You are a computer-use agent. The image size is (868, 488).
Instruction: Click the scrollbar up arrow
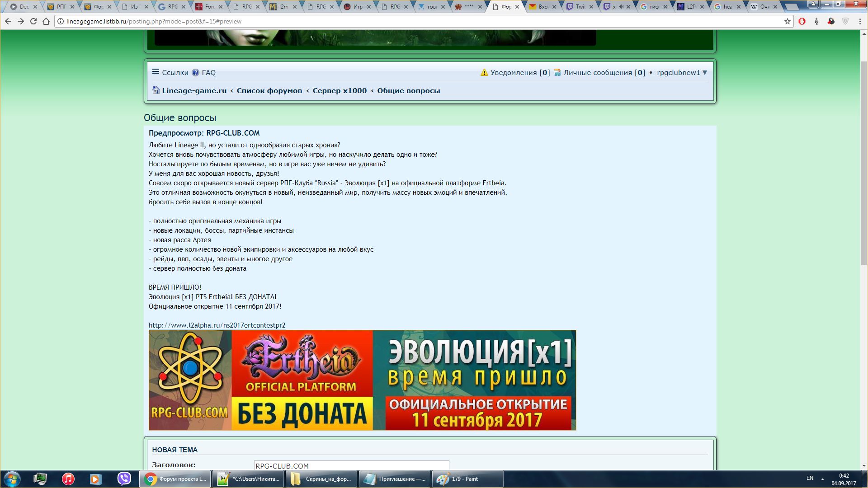click(x=864, y=34)
